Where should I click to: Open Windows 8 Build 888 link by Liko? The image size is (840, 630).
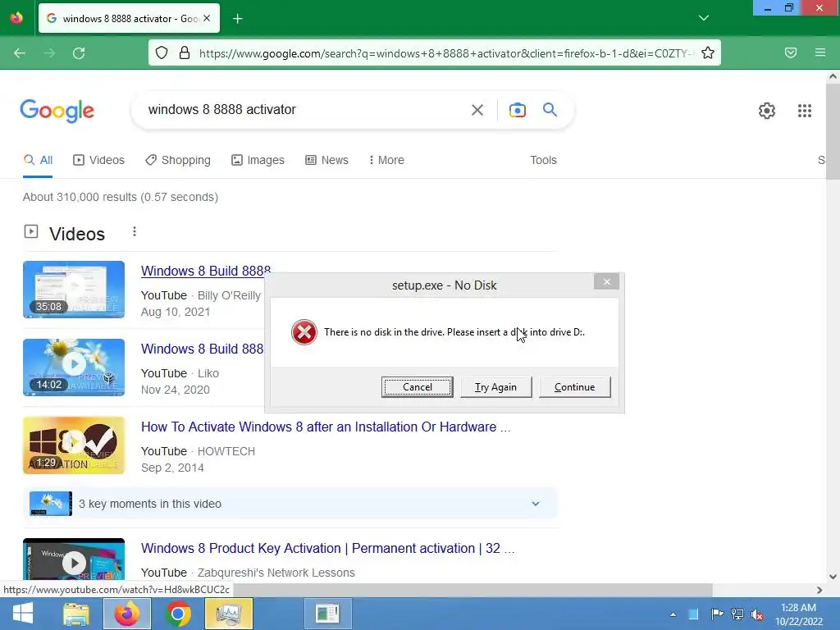pos(202,349)
